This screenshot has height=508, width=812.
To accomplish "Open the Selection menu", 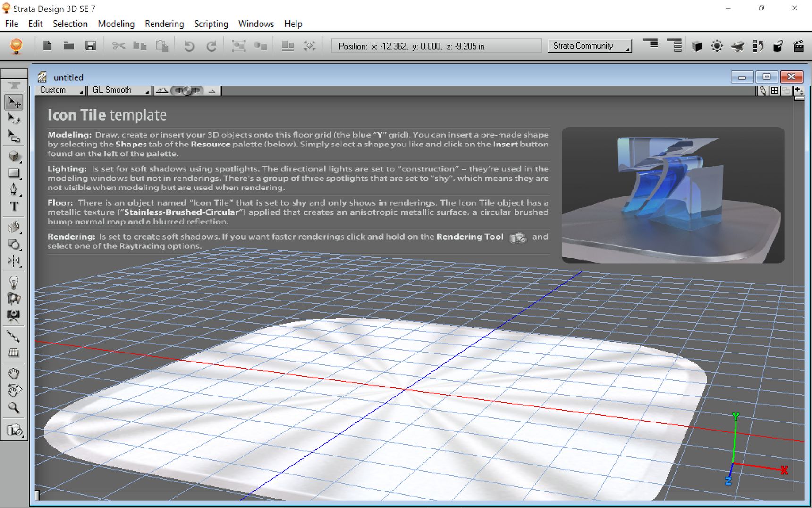I will [70, 24].
